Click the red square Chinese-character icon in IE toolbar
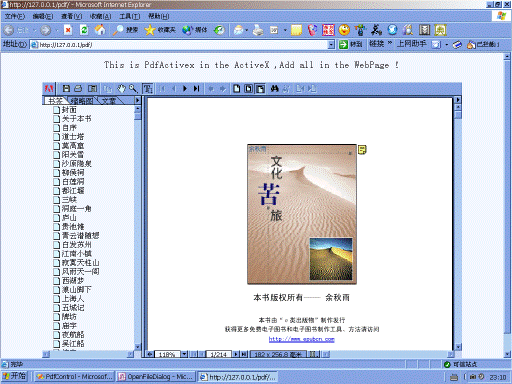512x384 pixels. [x=328, y=30]
